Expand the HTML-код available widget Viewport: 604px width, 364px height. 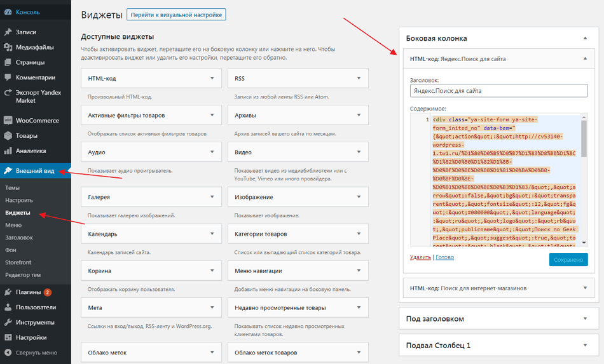(x=212, y=79)
